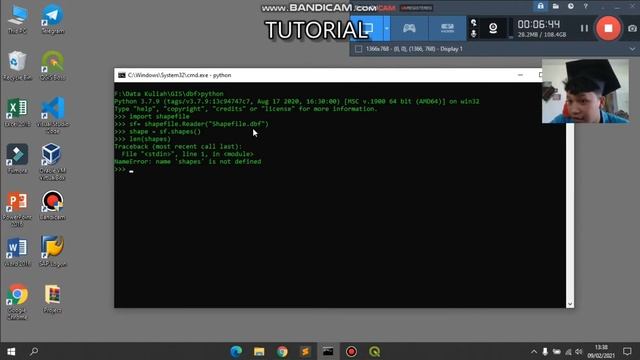Take a screenshot with the Bandicam camera icon
The image size is (640, 360).
632,28
